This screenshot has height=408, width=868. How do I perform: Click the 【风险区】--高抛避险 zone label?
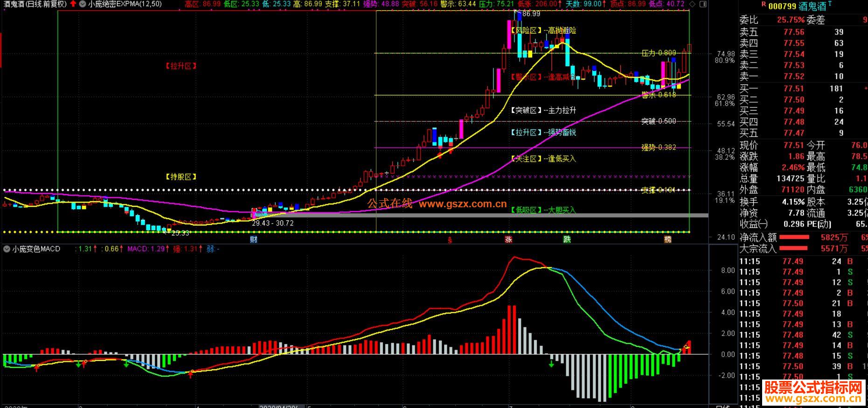543,30
